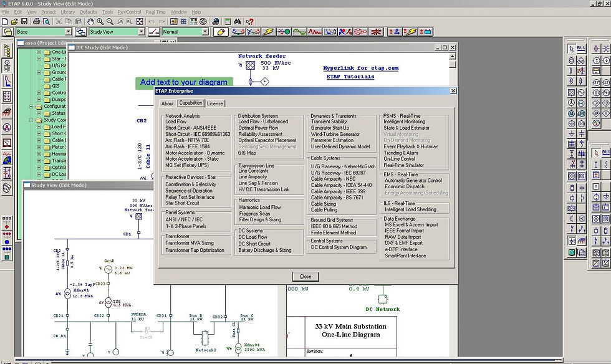Click the Print icon in main toolbar
The image size is (611, 364).
pyautogui.click(x=37, y=22)
